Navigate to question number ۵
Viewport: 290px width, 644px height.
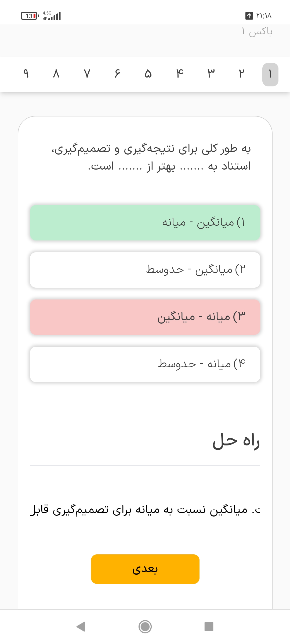(148, 74)
